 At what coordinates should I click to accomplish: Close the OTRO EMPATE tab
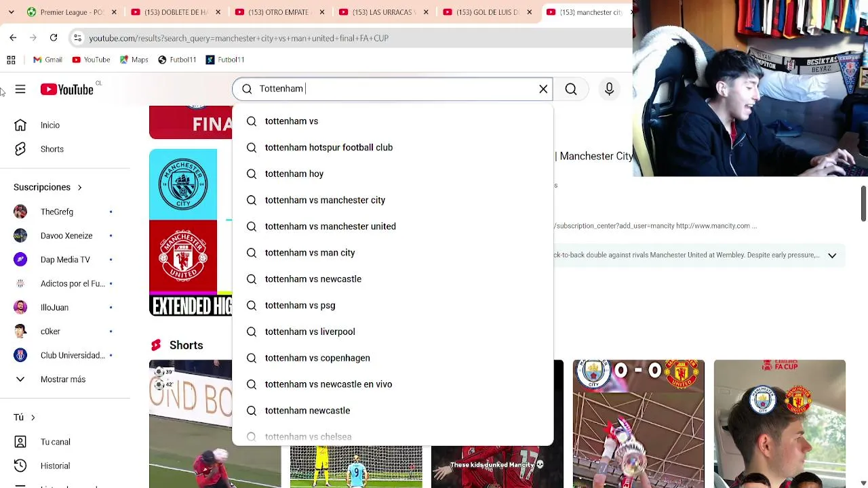pos(322,12)
